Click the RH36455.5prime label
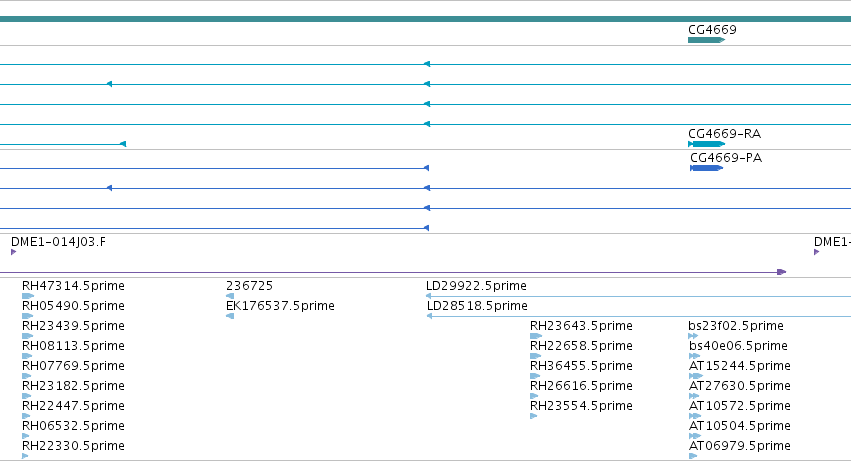The height and width of the screenshot is (461, 851). (x=581, y=366)
